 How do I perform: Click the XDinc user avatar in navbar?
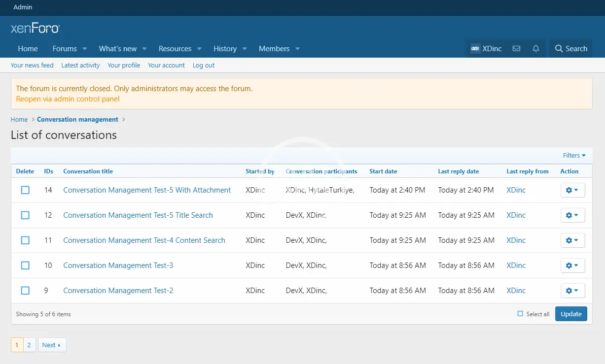475,49
